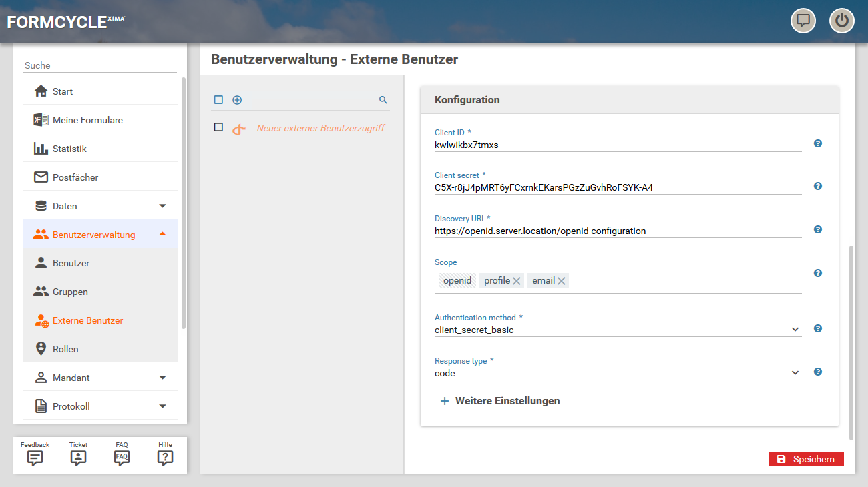Open help icon for Discovery URI

(817, 229)
